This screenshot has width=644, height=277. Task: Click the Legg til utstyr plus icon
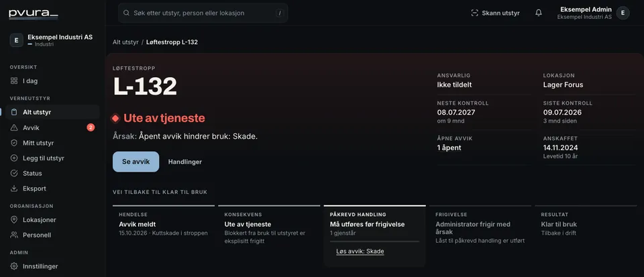click(x=14, y=158)
